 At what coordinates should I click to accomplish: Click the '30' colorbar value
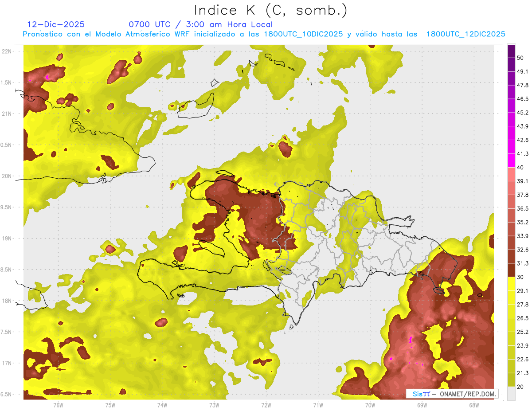[x=520, y=277]
